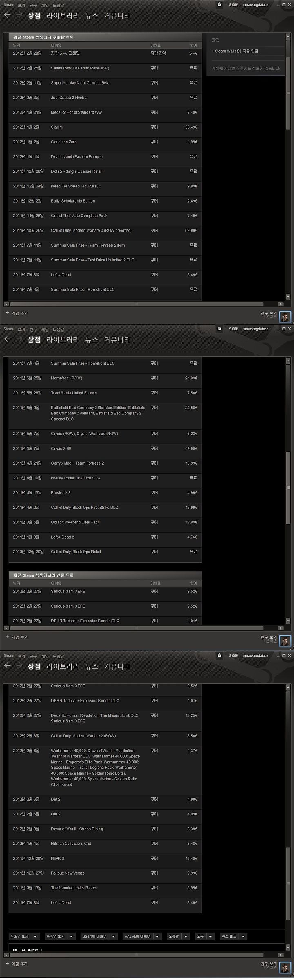The width and height of the screenshot is (294, 980).
Task: Click forward arrow in third Steam window
Action: tap(19, 666)
